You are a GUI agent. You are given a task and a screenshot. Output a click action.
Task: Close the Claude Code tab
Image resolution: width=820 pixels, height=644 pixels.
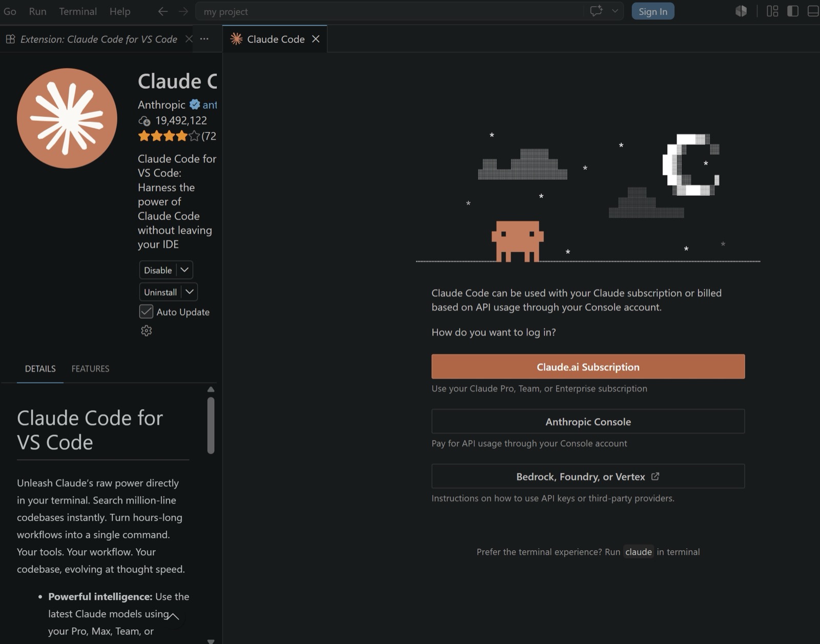316,39
